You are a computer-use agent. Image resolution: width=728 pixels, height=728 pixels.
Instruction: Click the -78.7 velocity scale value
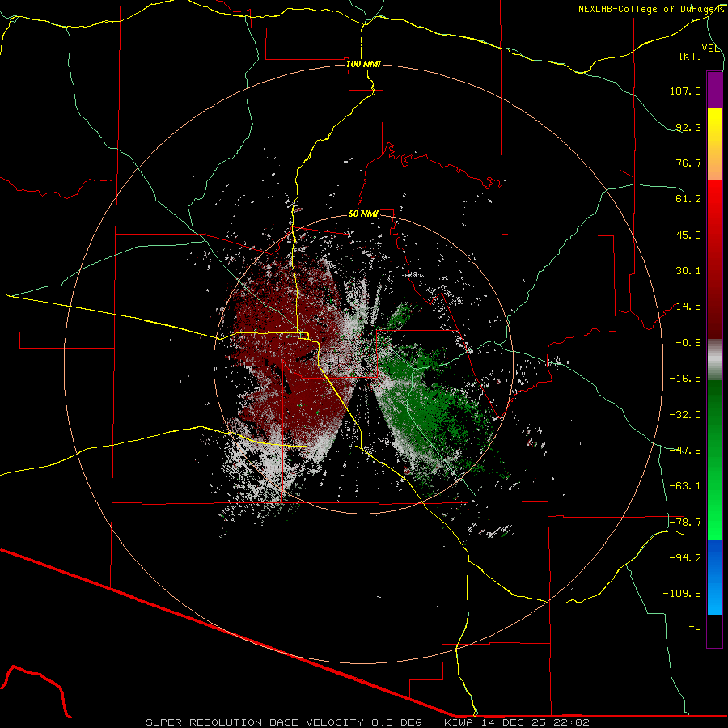tap(685, 523)
